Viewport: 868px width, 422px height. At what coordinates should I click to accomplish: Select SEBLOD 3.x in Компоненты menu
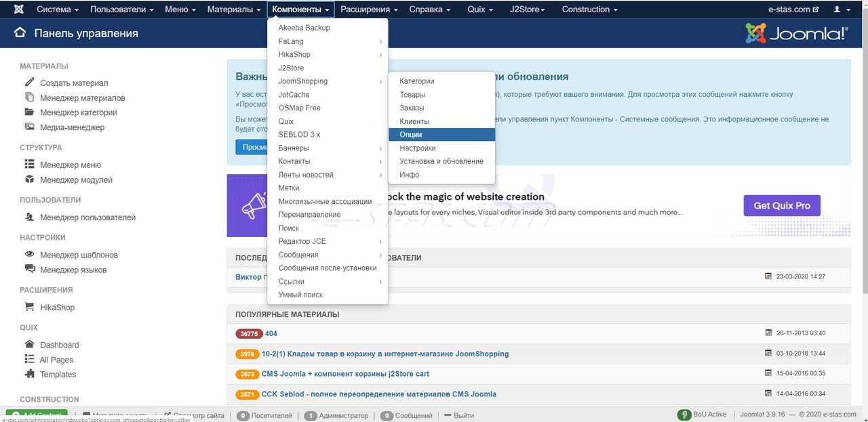[x=328, y=134]
